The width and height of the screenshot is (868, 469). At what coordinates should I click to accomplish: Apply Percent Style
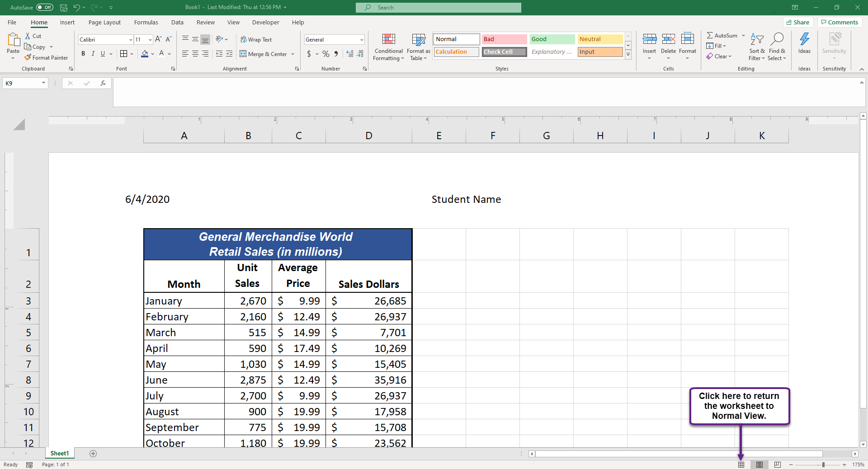coord(326,54)
